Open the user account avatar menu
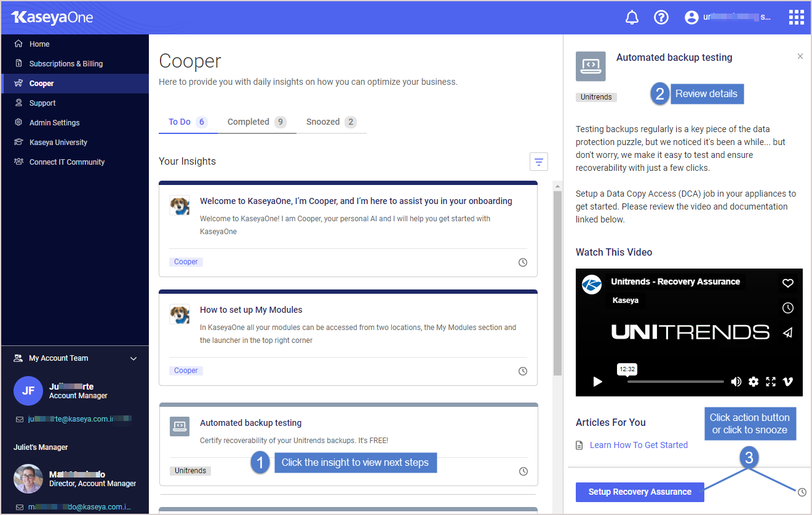 692,17
